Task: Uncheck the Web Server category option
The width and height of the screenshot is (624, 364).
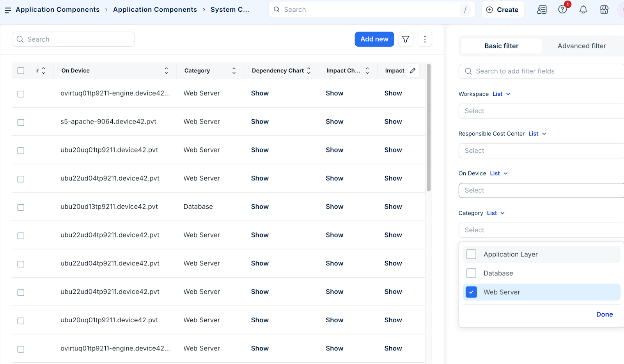Action: pos(471,292)
